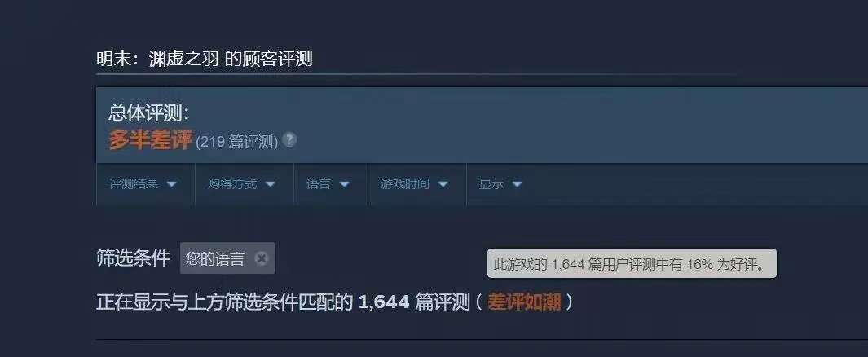
Task: Click the bold 1,644 matching reviews count
Action: point(384,302)
